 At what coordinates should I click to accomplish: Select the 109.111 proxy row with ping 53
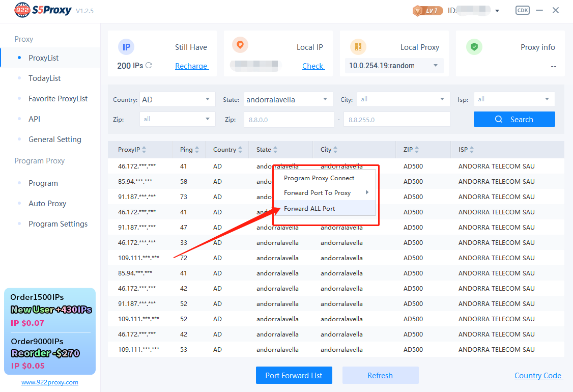point(336,350)
